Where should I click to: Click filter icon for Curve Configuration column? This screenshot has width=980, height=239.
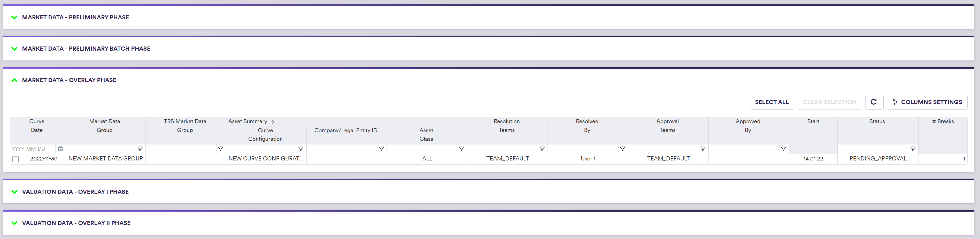tap(300, 149)
